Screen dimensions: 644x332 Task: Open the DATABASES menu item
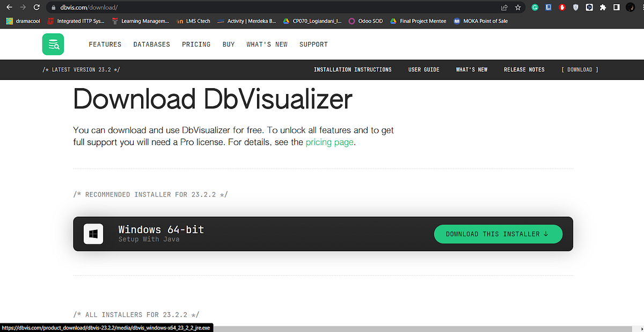(151, 44)
